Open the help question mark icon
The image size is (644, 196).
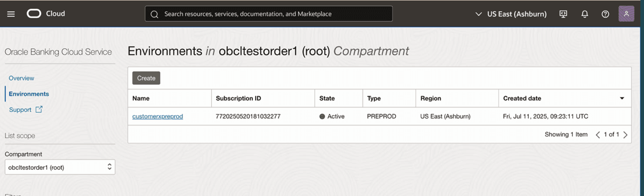point(605,14)
